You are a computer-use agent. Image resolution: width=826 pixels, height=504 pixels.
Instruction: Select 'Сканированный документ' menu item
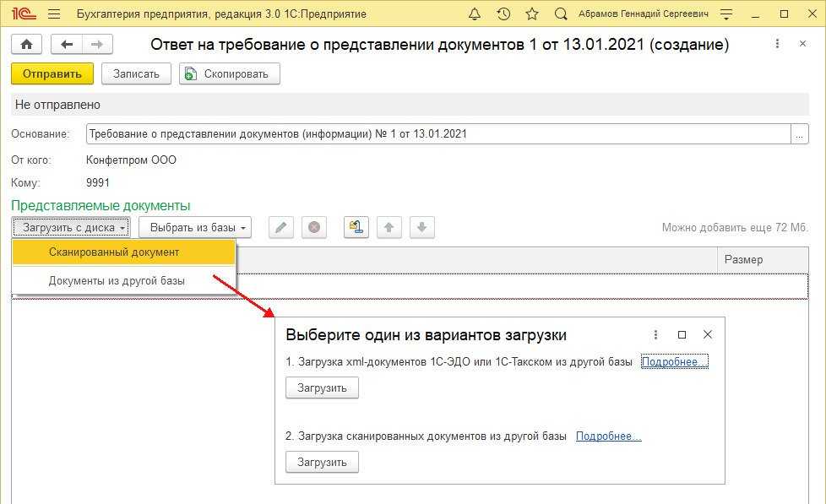coord(114,252)
